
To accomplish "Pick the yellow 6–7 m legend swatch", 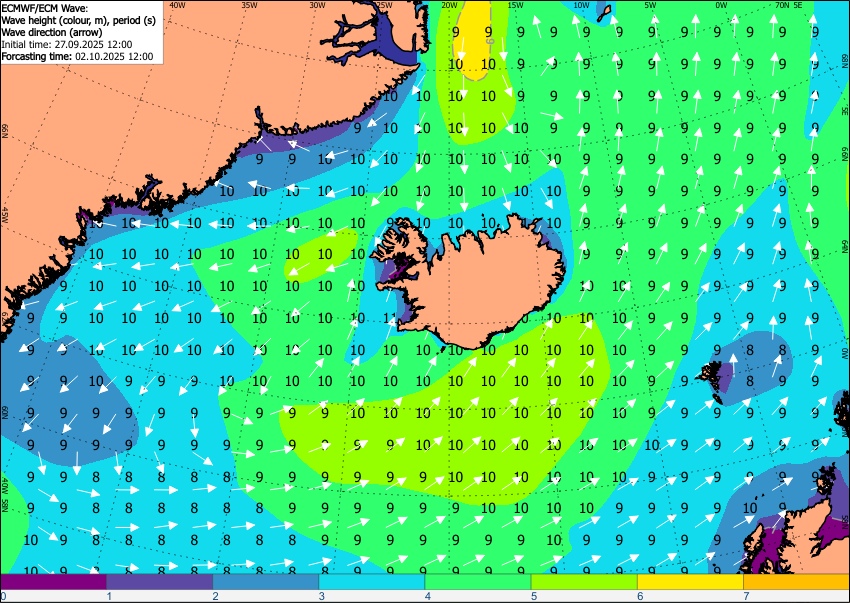I will (691, 582).
